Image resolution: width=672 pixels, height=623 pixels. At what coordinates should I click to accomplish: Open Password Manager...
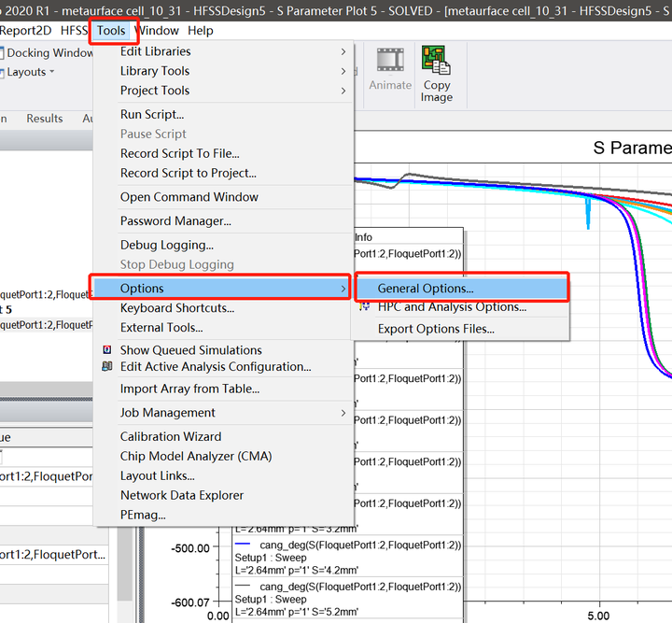click(x=223, y=220)
